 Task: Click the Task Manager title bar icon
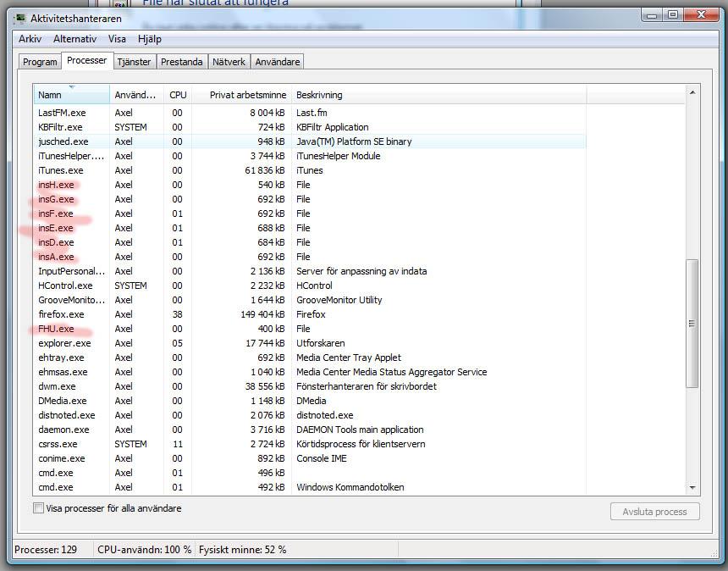coord(19,18)
